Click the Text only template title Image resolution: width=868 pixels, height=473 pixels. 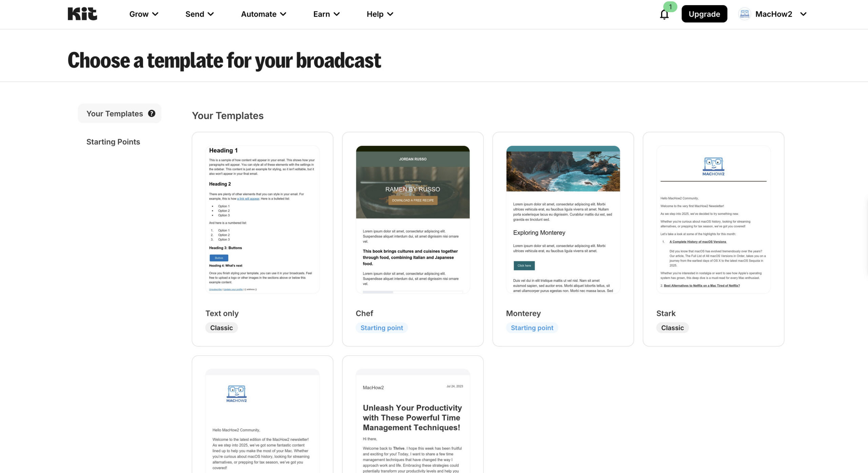(x=222, y=313)
